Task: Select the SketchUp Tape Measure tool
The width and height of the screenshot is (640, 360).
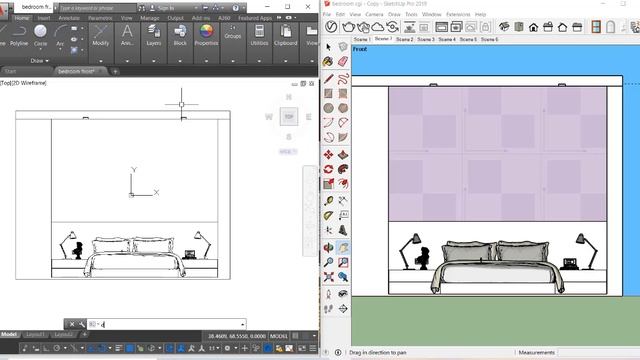Action: click(x=328, y=201)
